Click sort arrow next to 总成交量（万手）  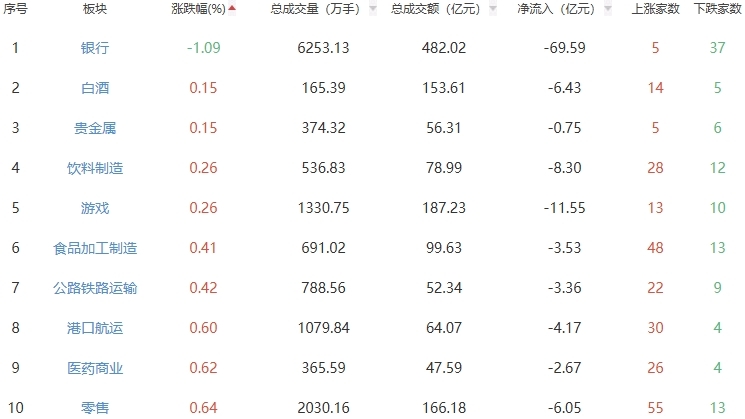click(x=374, y=9)
